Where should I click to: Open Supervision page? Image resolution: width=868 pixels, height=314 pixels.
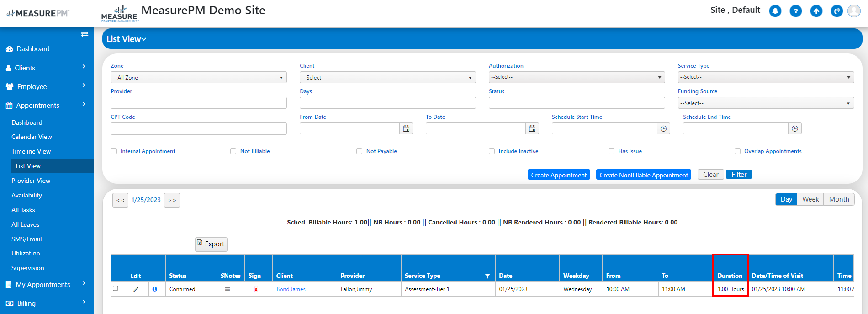point(28,268)
